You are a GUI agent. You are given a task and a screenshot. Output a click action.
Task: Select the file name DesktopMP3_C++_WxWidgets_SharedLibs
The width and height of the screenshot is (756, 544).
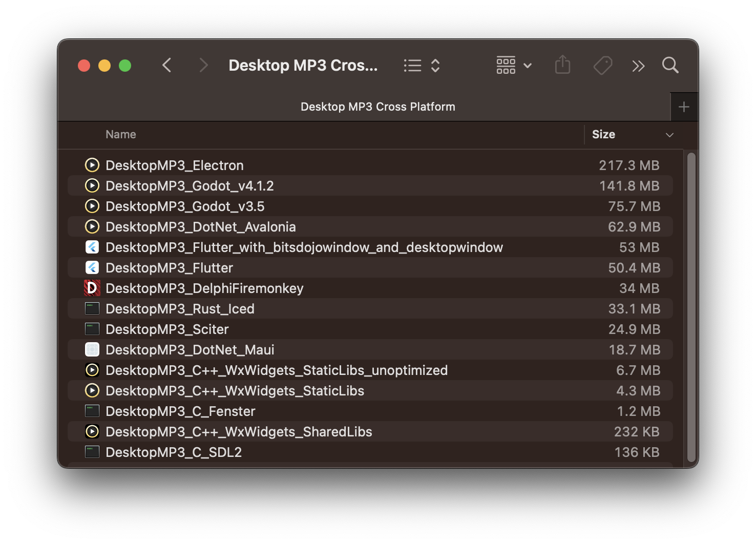(x=239, y=432)
